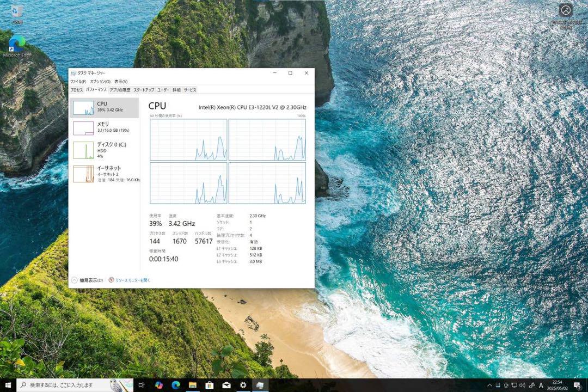
Task: Click the network monitor tray icon
Action: pos(514,385)
